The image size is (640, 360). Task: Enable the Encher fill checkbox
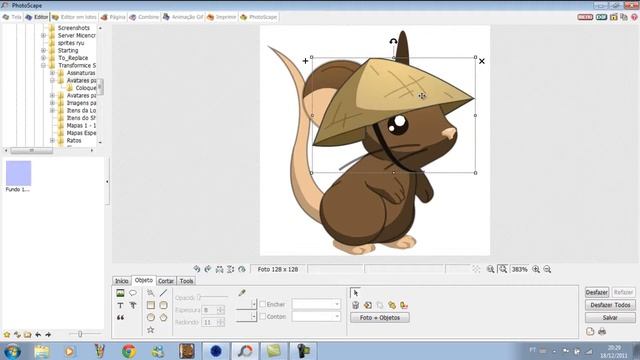pyautogui.click(x=262, y=304)
